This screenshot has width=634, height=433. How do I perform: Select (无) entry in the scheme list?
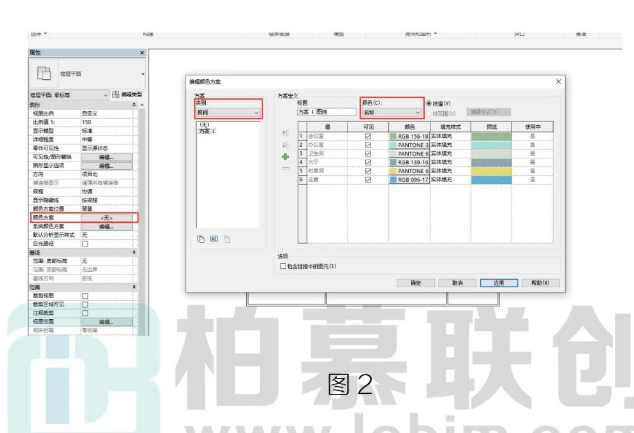click(205, 125)
